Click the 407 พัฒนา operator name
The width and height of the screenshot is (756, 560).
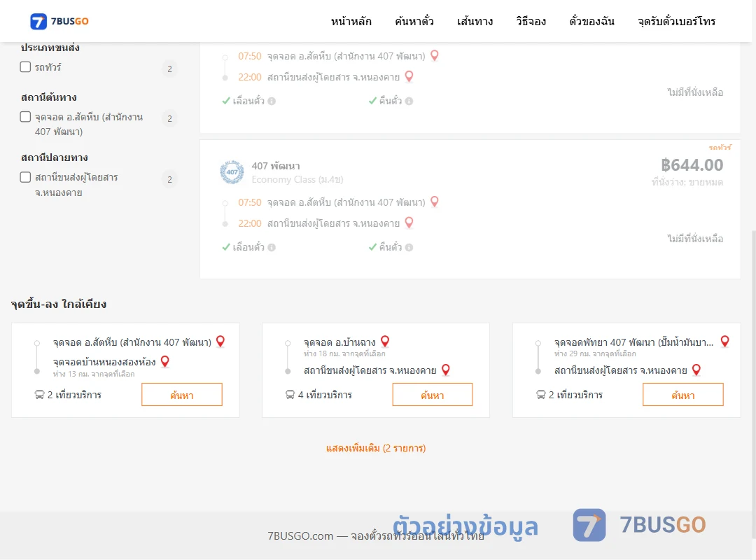tap(276, 166)
